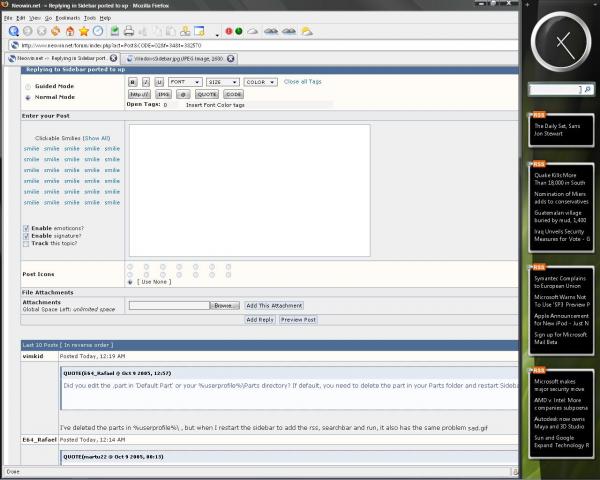This screenshot has height=480, width=600.
Task: Click the New Window toolbar icon
Action: (x=199, y=31)
